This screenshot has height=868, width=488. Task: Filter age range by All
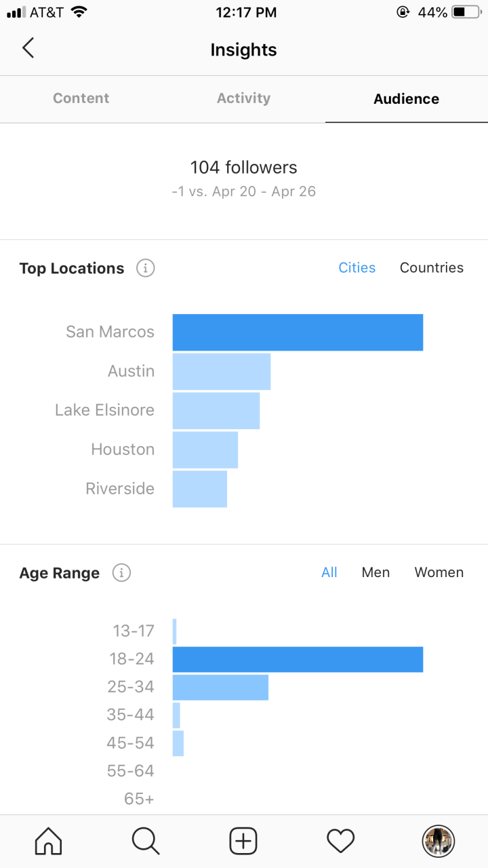click(x=329, y=572)
